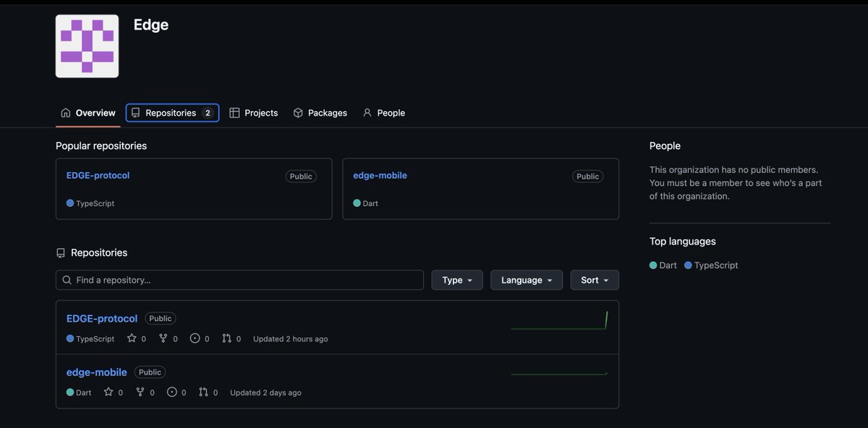View open issues icon for EDGE-protocol

[x=195, y=338]
